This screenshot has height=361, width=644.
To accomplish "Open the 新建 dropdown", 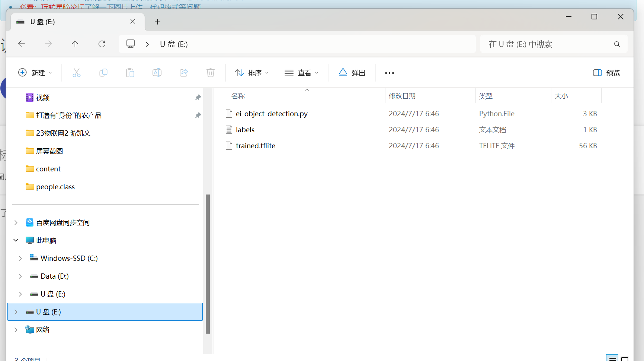I will point(35,73).
